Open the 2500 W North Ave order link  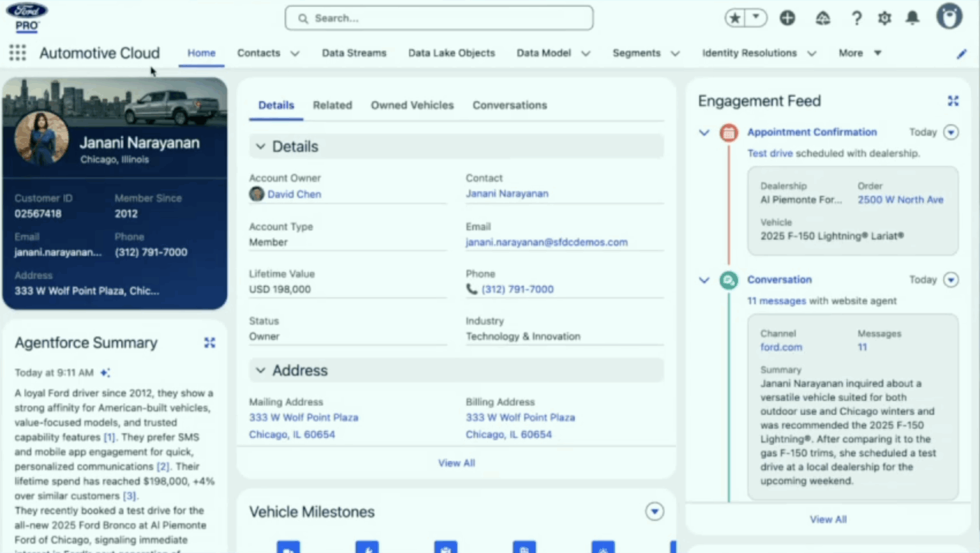pos(900,200)
